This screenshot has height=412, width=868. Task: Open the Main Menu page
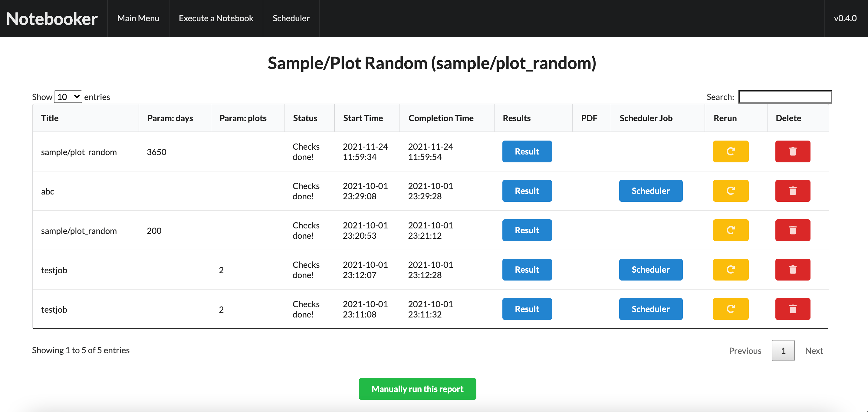coord(138,18)
